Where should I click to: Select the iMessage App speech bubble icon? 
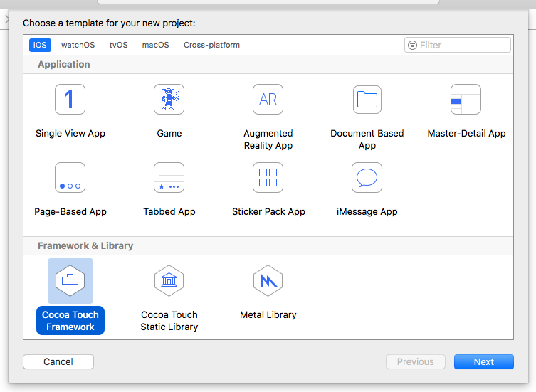[367, 178]
